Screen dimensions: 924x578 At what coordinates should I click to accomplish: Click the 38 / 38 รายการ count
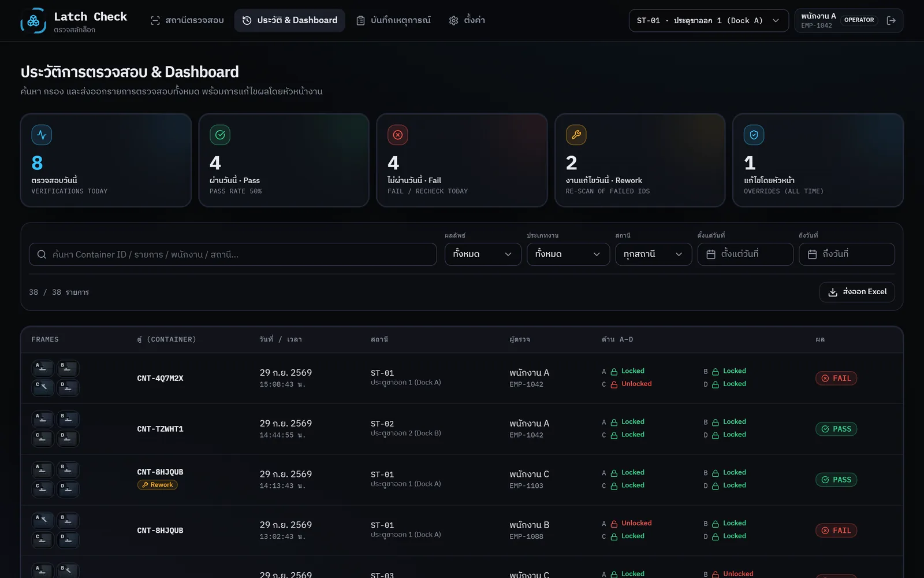[x=59, y=292]
